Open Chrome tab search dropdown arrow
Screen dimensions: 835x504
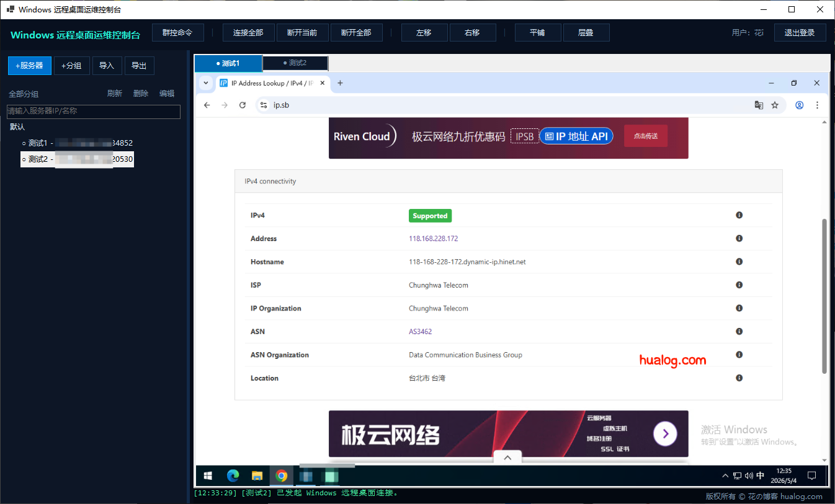pyautogui.click(x=206, y=83)
